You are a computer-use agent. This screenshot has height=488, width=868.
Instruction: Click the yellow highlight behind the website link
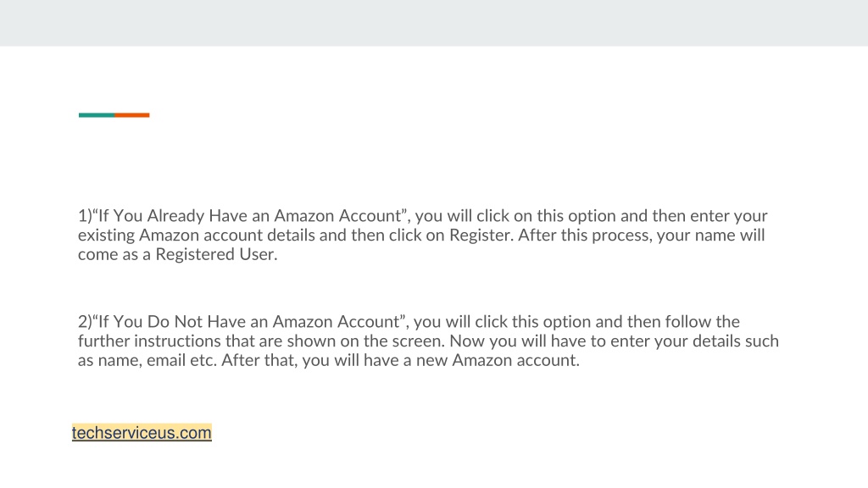coord(142,433)
